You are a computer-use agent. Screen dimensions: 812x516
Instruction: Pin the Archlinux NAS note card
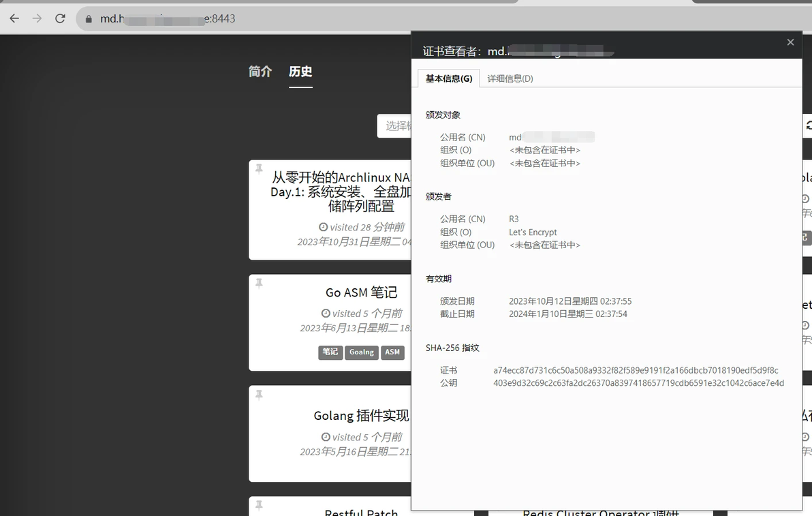259,168
